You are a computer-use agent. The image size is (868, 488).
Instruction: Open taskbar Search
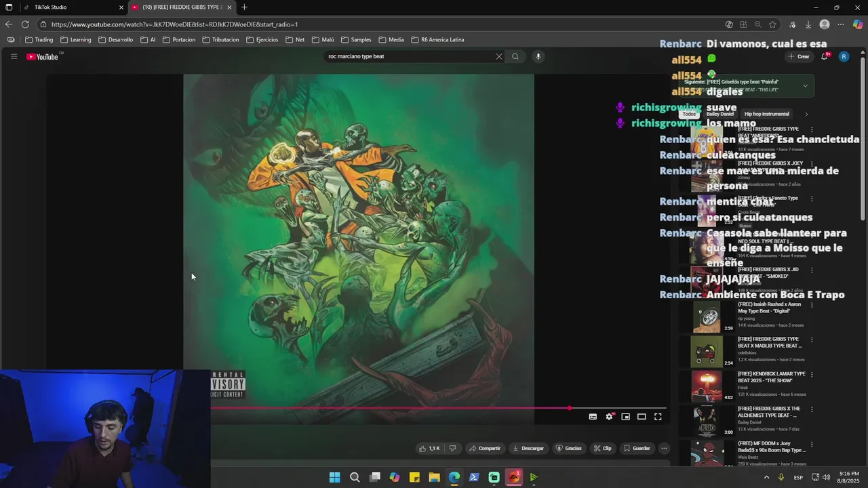(x=355, y=477)
